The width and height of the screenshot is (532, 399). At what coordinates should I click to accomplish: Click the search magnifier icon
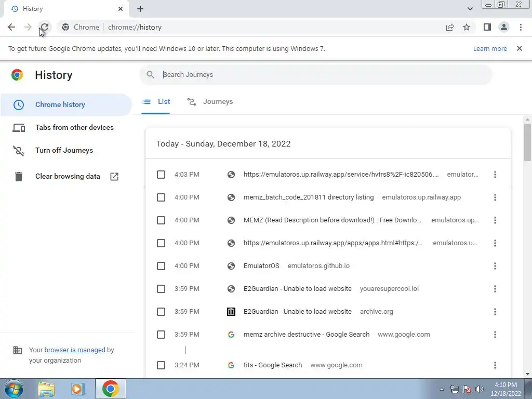coord(150,75)
